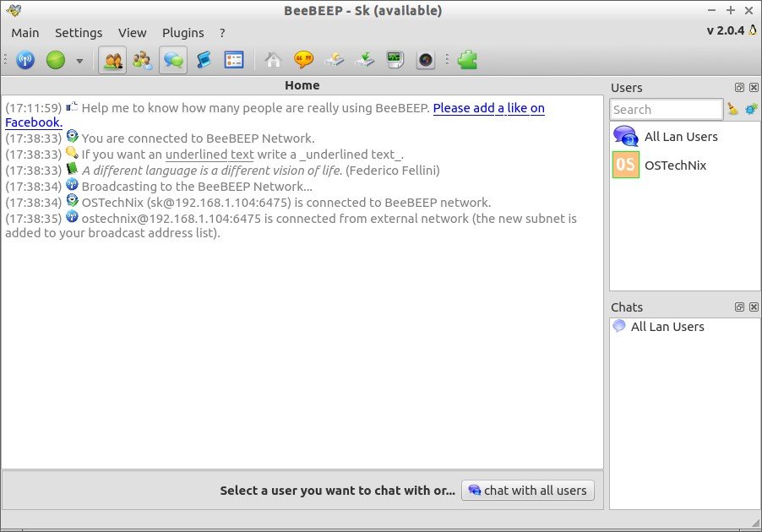Click the blue network broadcast antenna icon
762x532 pixels.
25,60
